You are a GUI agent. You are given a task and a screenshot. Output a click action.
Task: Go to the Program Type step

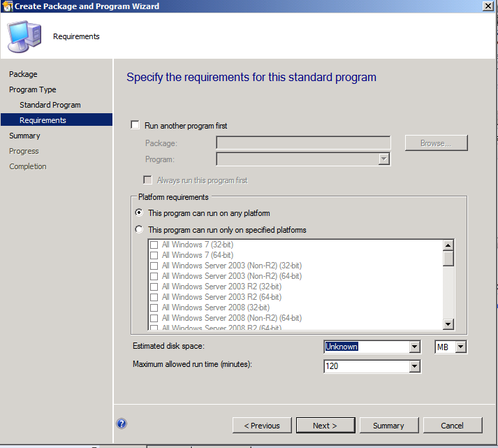(x=32, y=89)
